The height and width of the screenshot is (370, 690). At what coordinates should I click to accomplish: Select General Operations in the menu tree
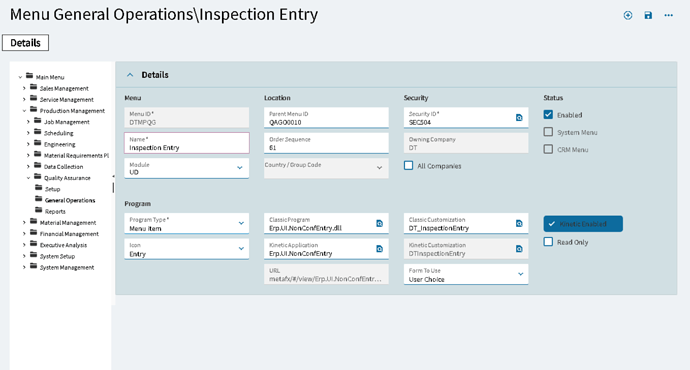click(x=70, y=200)
